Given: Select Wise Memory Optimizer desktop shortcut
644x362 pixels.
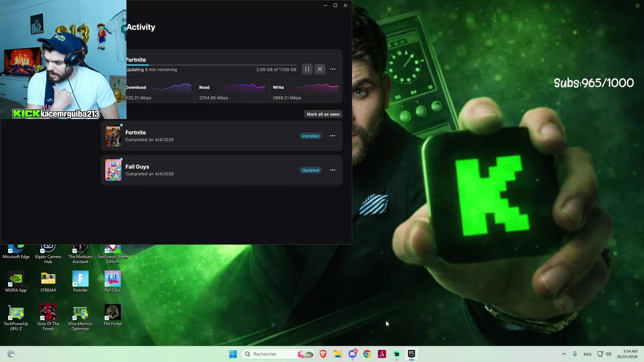Looking at the screenshot, I should pos(80,318).
